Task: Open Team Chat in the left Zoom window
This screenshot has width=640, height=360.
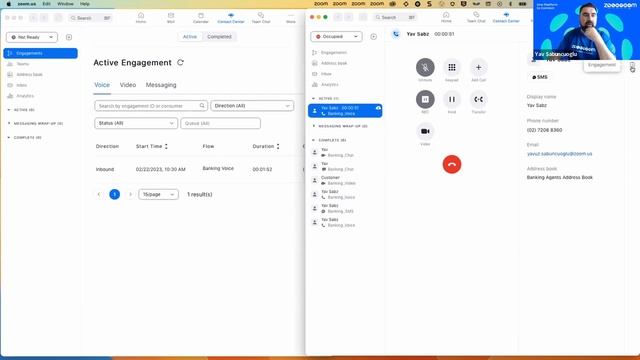Action: 261,18
